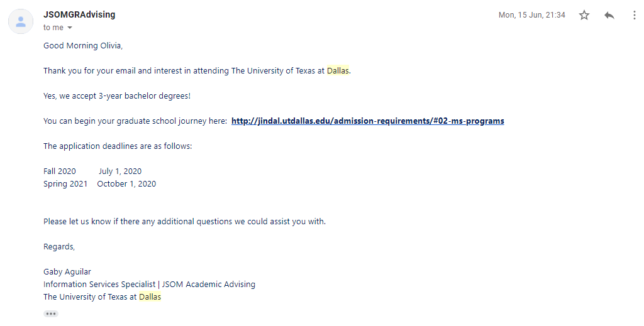644x326 pixels.
Task: Click the Mon, 15 Jun, 21:34 timestamp
Action: point(532,15)
